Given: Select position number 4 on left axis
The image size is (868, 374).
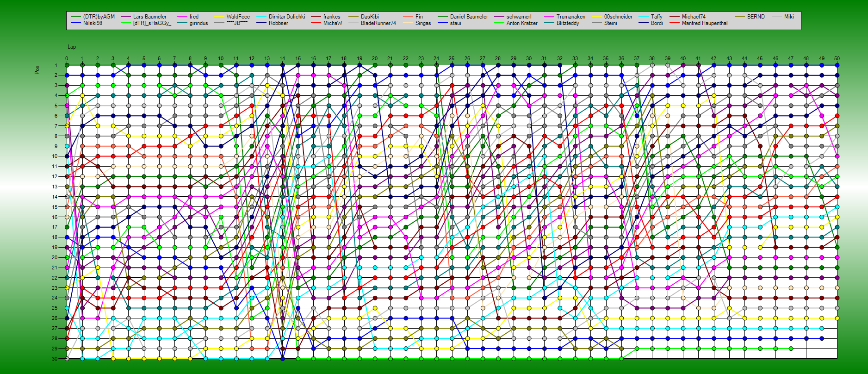Looking at the screenshot, I should tap(56, 95).
